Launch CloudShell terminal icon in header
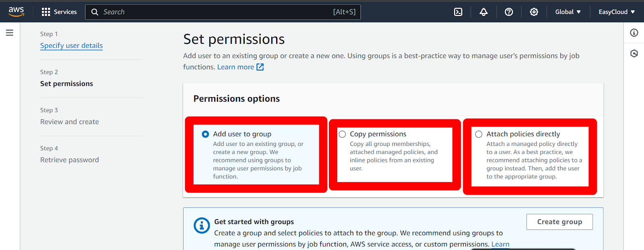 (458, 12)
